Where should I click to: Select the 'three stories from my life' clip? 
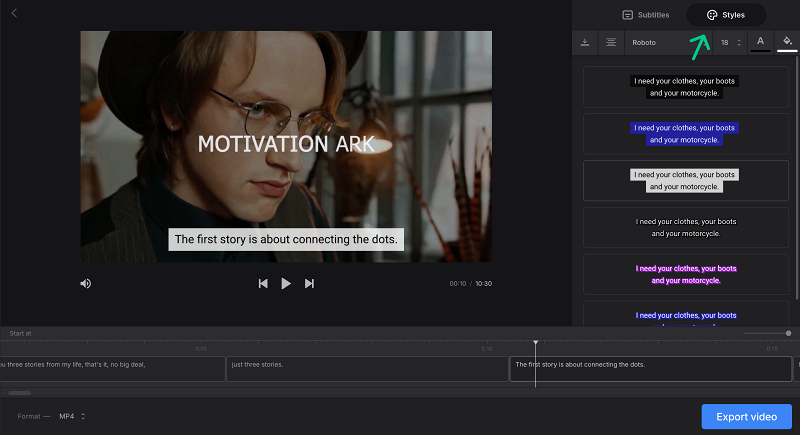[112, 369]
